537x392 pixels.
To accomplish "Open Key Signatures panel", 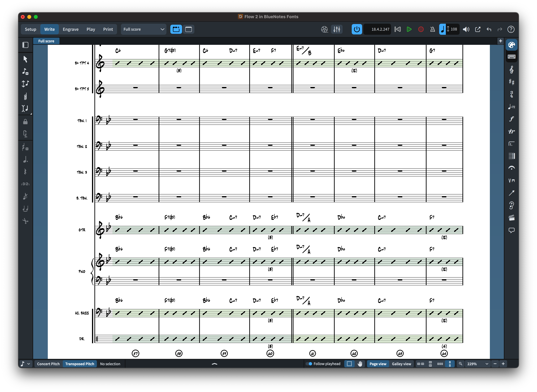I will pyautogui.click(x=511, y=82).
